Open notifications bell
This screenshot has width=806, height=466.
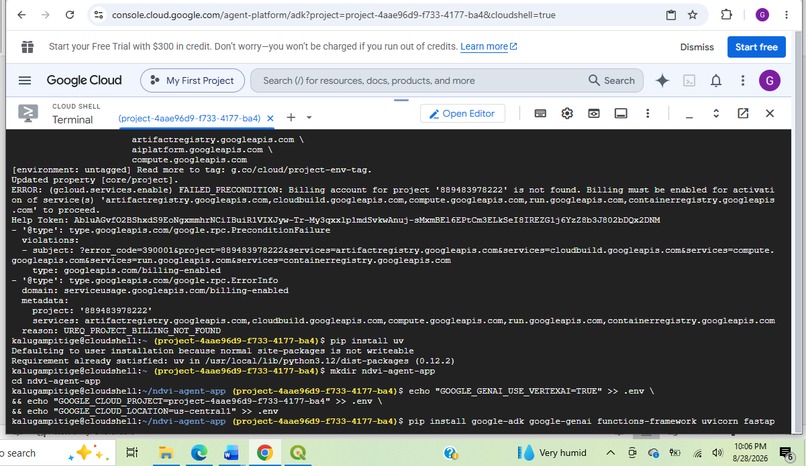(x=716, y=81)
